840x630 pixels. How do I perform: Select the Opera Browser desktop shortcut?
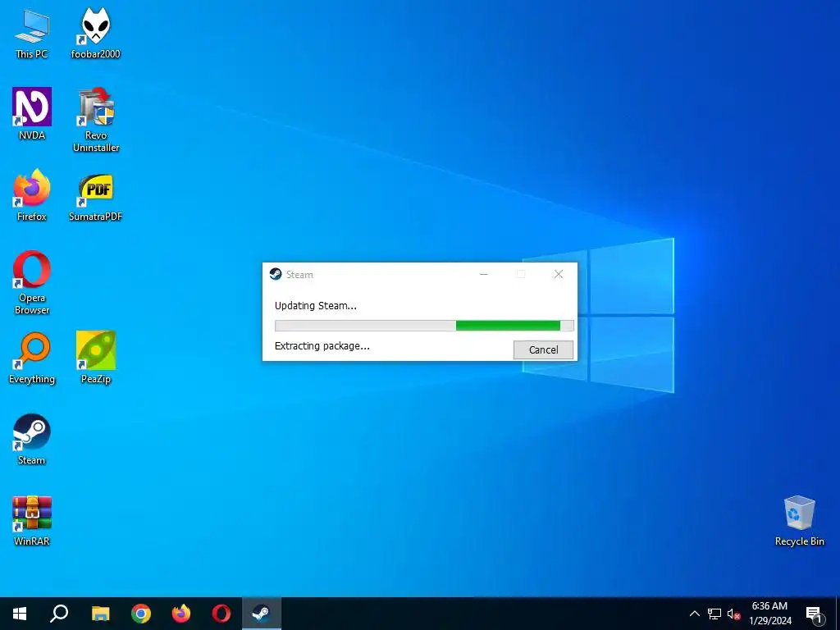tap(32, 283)
